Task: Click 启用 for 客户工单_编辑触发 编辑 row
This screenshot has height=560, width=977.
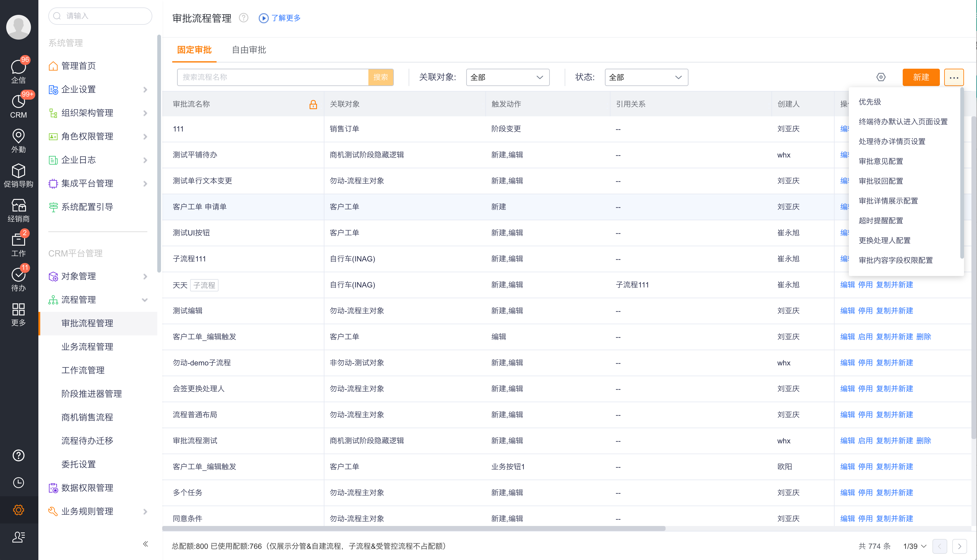Action: (x=865, y=337)
